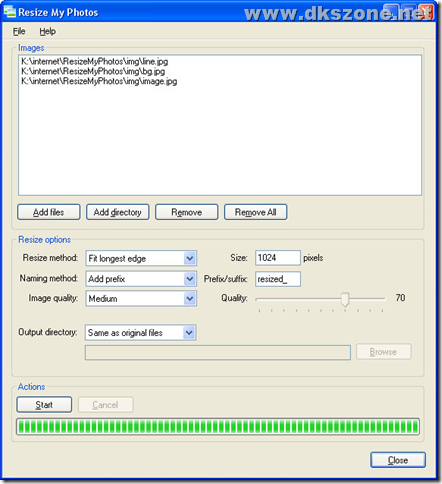This screenshot has height=484, width=442.
Task: Click the Resize My Photos title bar icon
Action: pos(10,12)
